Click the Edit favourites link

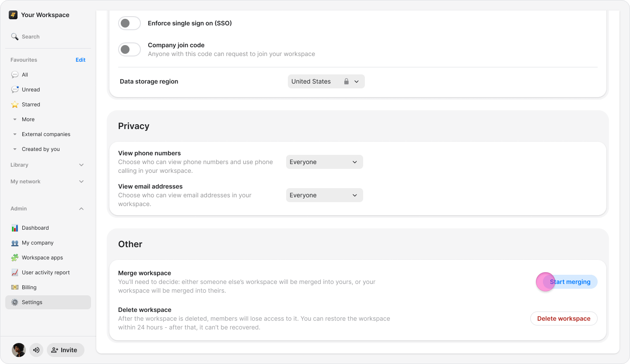coord(80,60)
